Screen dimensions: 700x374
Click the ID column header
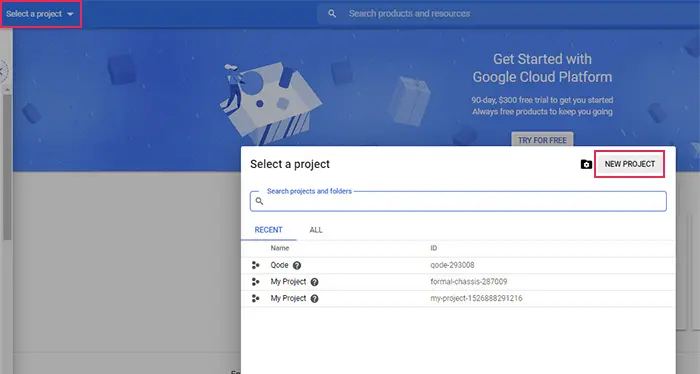tap(433, 248)
